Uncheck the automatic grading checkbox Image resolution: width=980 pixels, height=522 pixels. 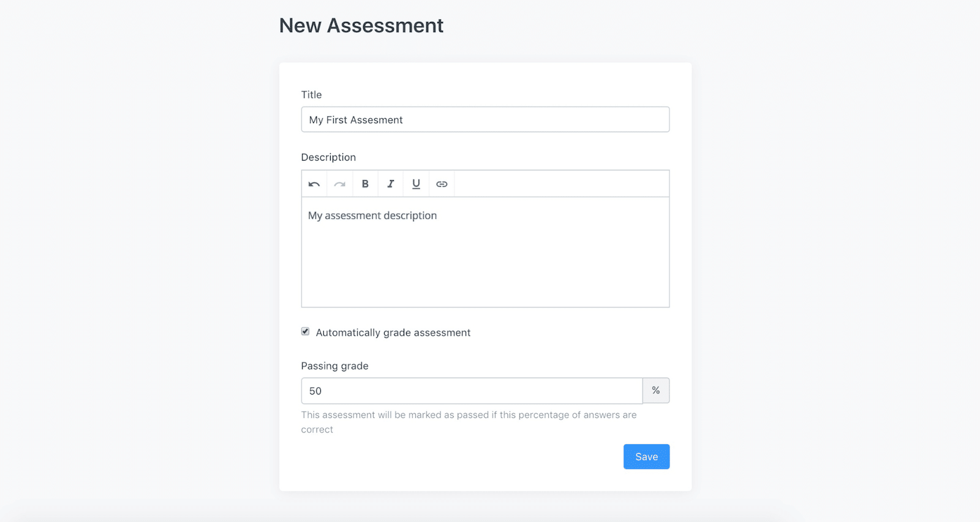[x=305, y=331]
